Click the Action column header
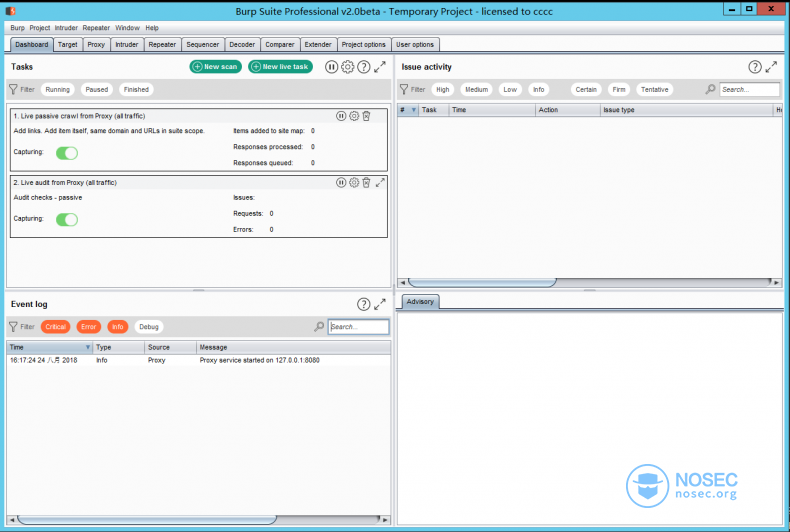This screenshot has width=790, height=532. pos(567,110)
